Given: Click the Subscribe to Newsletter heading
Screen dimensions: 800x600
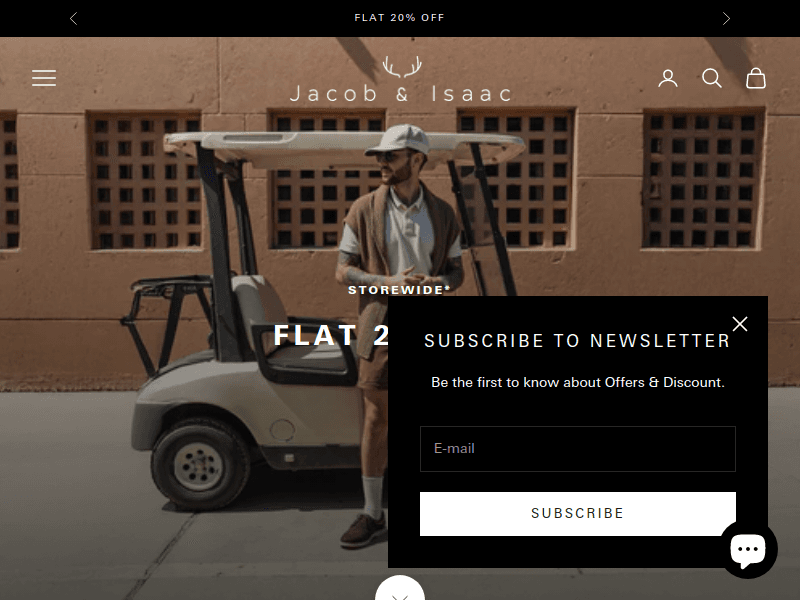Looking at the screenshot, I should click(x=578, y=341).
